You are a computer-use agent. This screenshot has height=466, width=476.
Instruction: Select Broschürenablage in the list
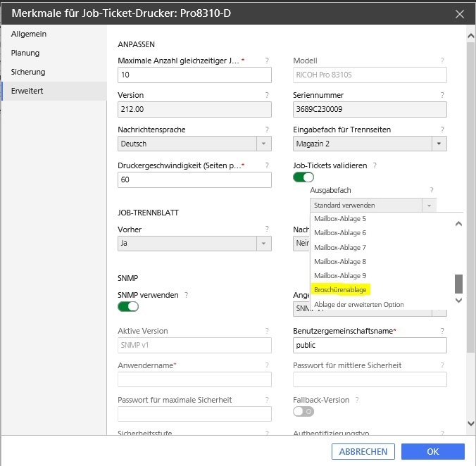(x=342, y=289)
